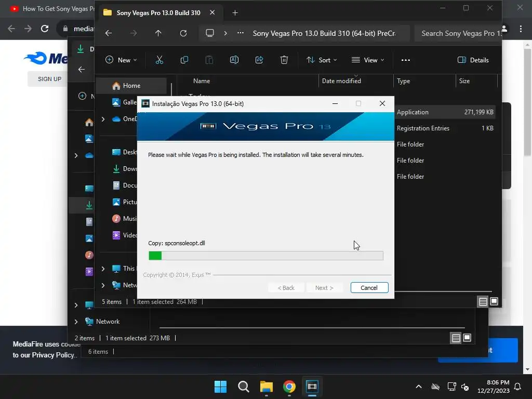Screen dimensions: 532x399
Task: Open Desktop in navigation pane
Action: click(x=124, y=152)
